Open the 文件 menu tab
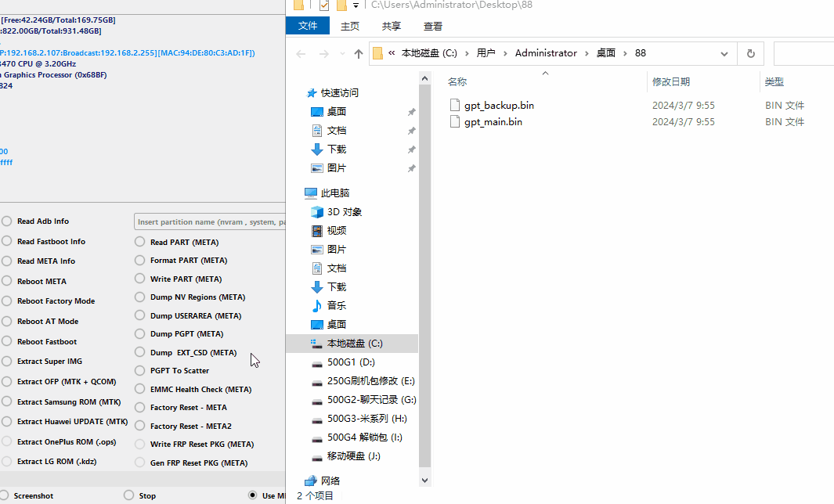Screen dimensions: 834x504 [x=308, y=26]
